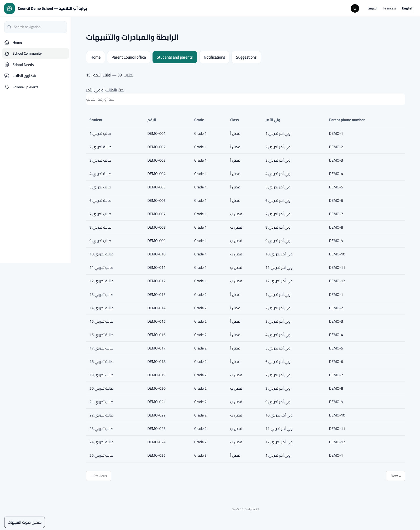420x530 pixels.
Task: Click the Grade 2 cell of DEMO-014
Action: point(200,308)
